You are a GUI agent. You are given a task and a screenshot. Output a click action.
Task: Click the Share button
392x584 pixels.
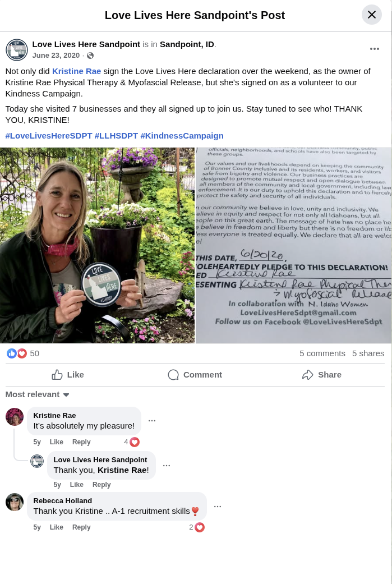point(322,375)
